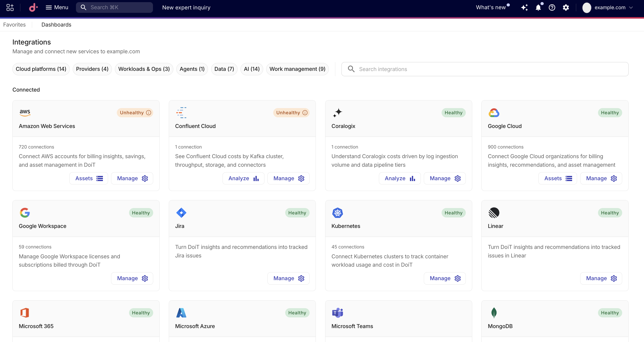
Task: Open the Dashboards tab
Action: point(56,25)
